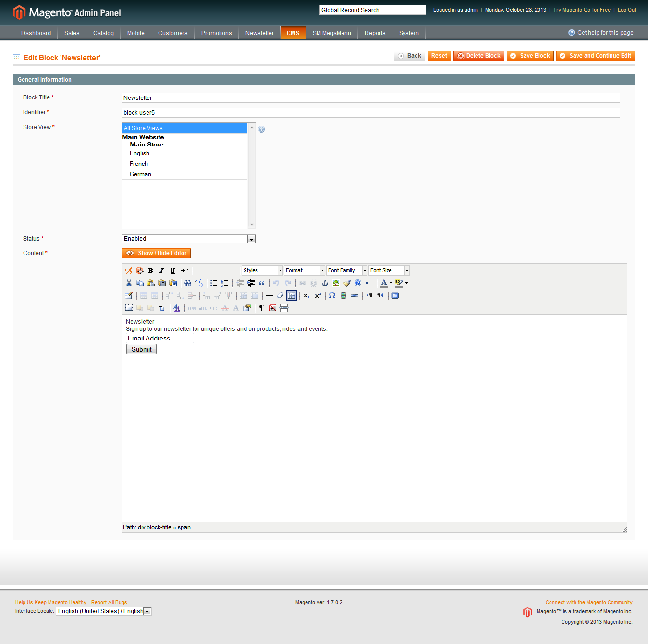Open the CMS menu

293,33
